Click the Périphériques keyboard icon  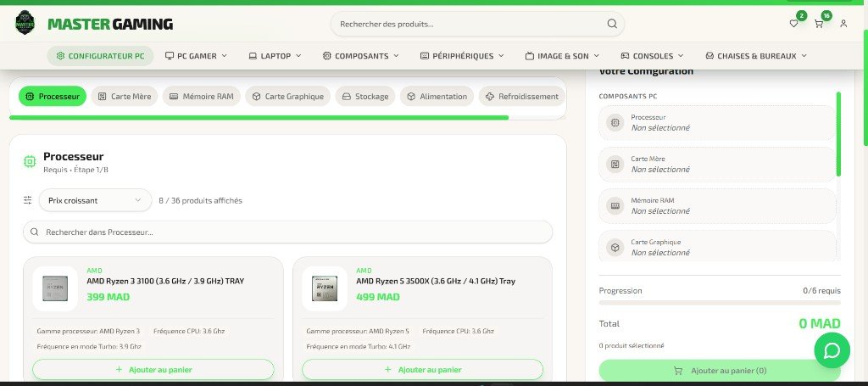click(x=425, y=56)
